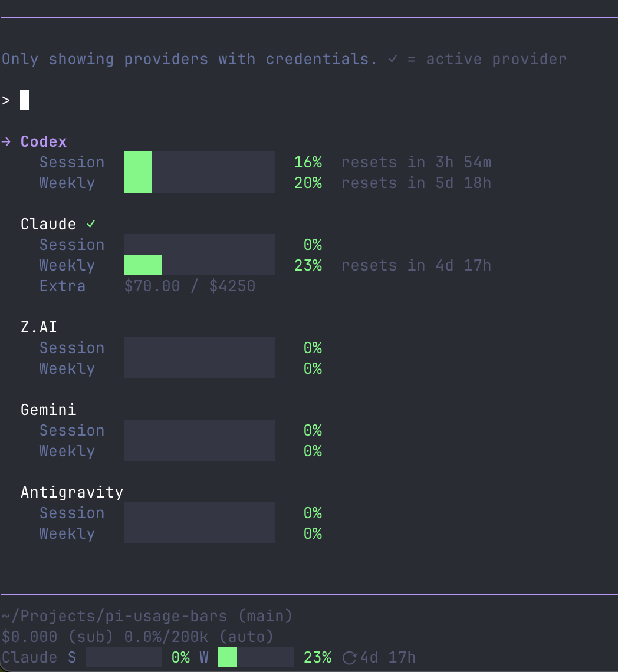
Task: Click the "resets in 3h 54m" timer
Action: [416, 162]
